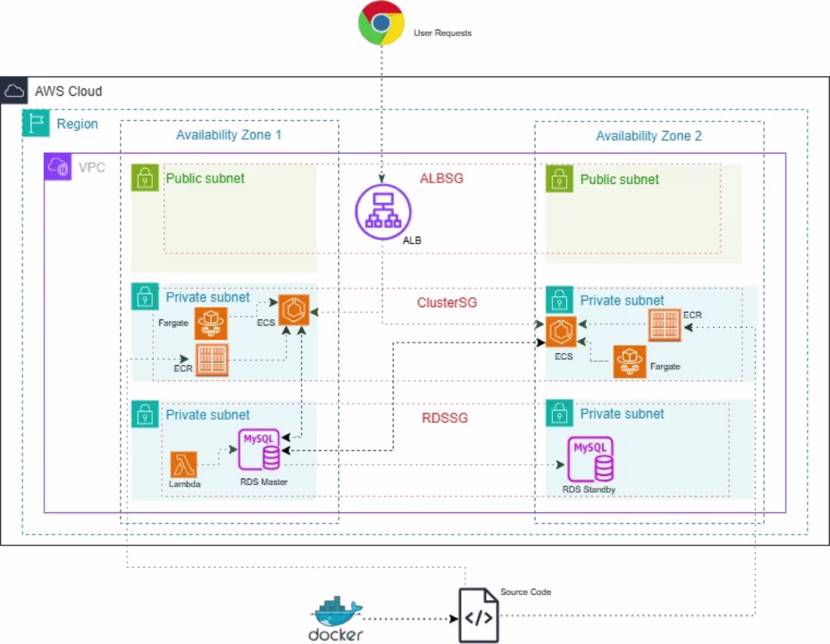
Task: Select the 'docker' wordmark text
Action: (336, 634)
